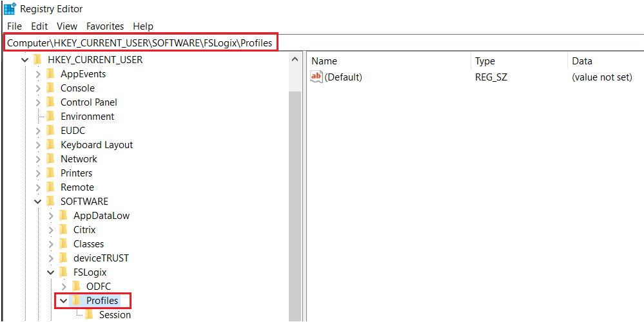Expand the ODFC key
Image resolution: width=644 pixels, height=322 pixels.
[64, 287]
